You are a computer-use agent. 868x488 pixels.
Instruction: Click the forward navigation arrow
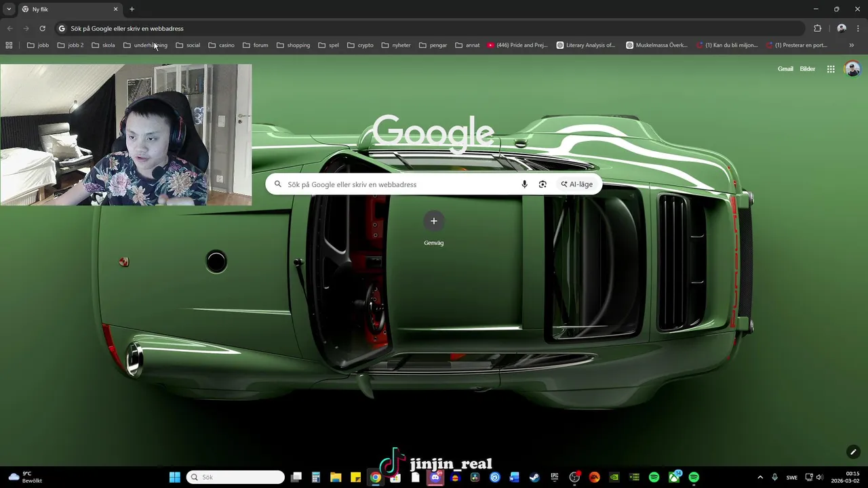click(x=26, y=28)
